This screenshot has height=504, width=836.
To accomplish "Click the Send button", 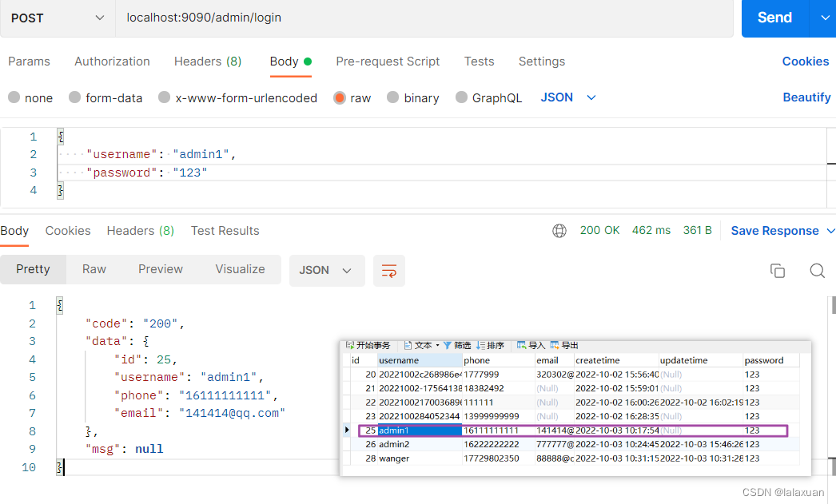I will click(774, 18).
